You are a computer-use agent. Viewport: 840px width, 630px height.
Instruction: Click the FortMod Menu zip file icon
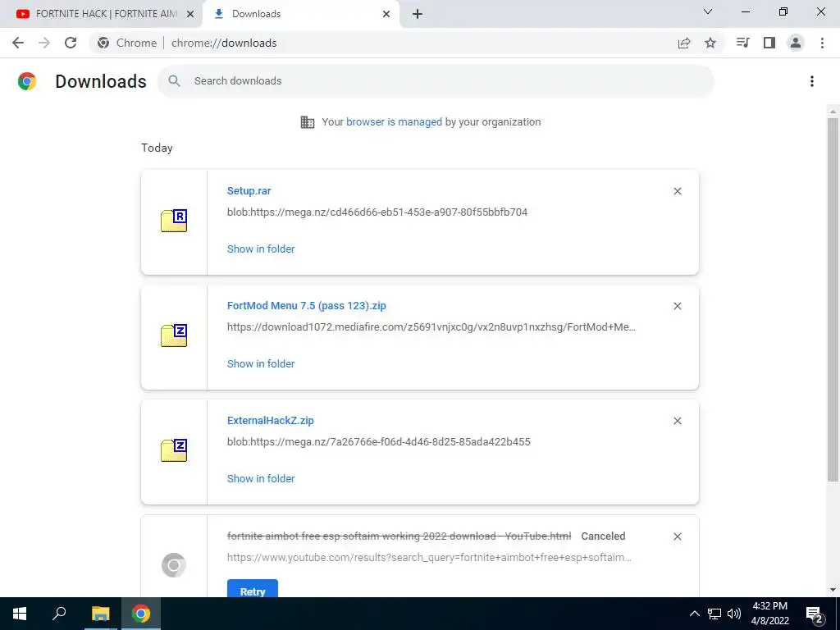[174, 336]
